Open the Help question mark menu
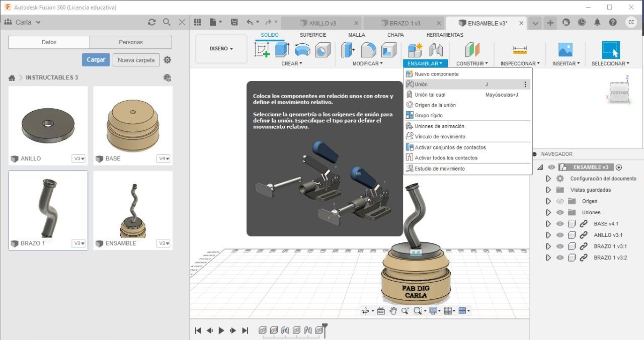Screen dimensions: 644x340 (x=613, y=22)
